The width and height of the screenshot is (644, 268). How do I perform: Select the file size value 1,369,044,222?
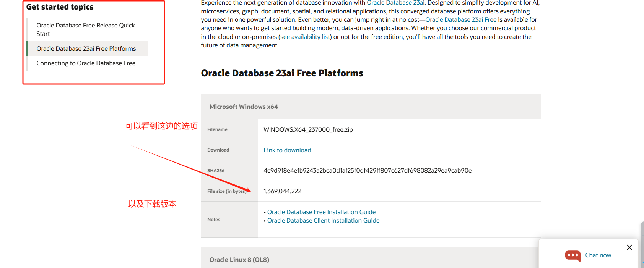coord(282,191)
